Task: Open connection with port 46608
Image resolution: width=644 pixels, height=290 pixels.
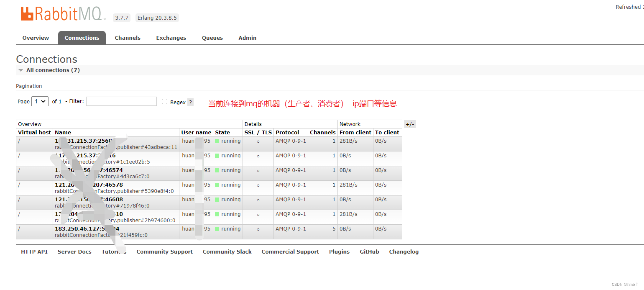Action: point(89,199)
